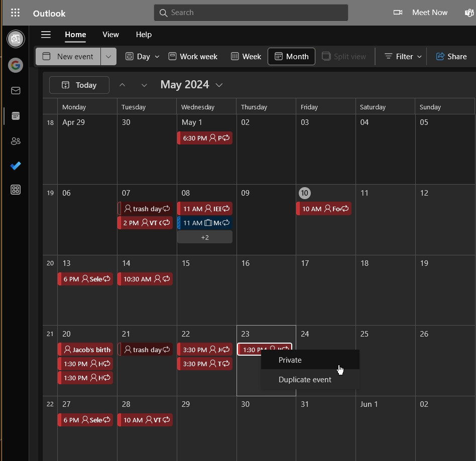The image size is (476, 461).
Task: Open the Teams icon in the header
Action: click(x=469, y=13)
